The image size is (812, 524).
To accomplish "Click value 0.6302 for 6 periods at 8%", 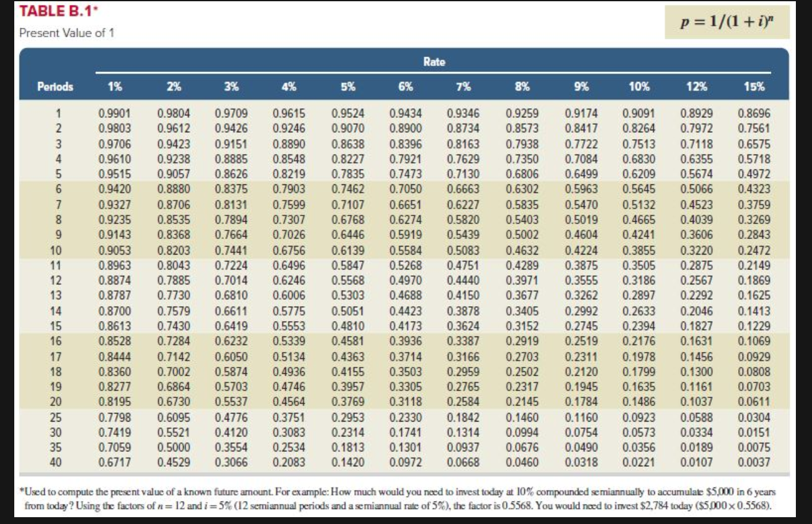I will [522, 189].
